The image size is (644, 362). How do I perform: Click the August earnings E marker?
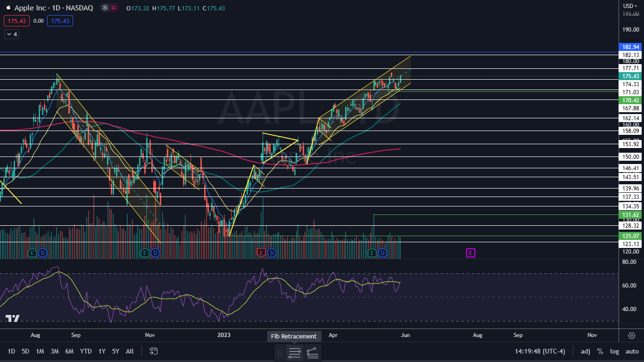click(32, 253)
